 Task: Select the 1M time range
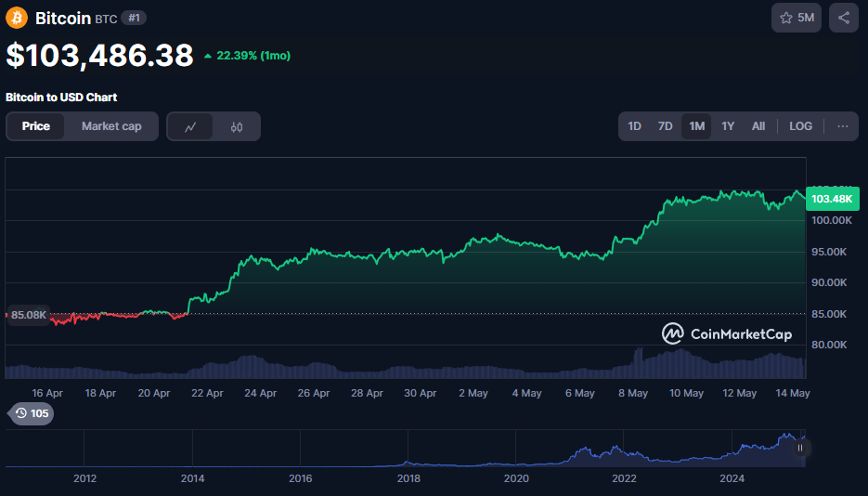tap(696, 126)
